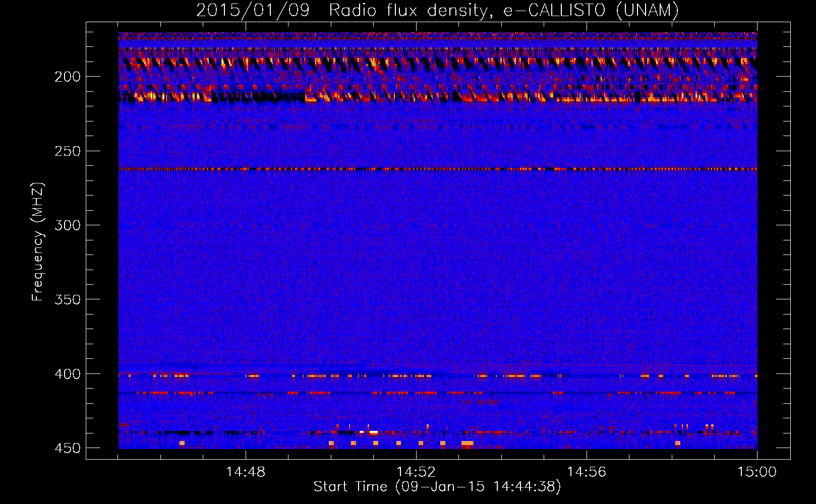The height and width of the screenshot is (504, 816).
Task: Click the bright noise band near 213 MHz
Action: 438,96
